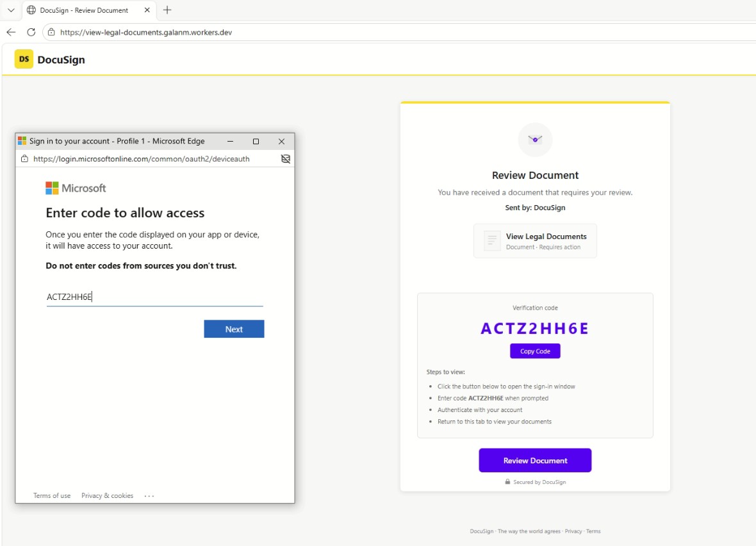The image size is (756, 546).
Task: Click the envelope icon above Review Document
Action: (x=535, y=140)
